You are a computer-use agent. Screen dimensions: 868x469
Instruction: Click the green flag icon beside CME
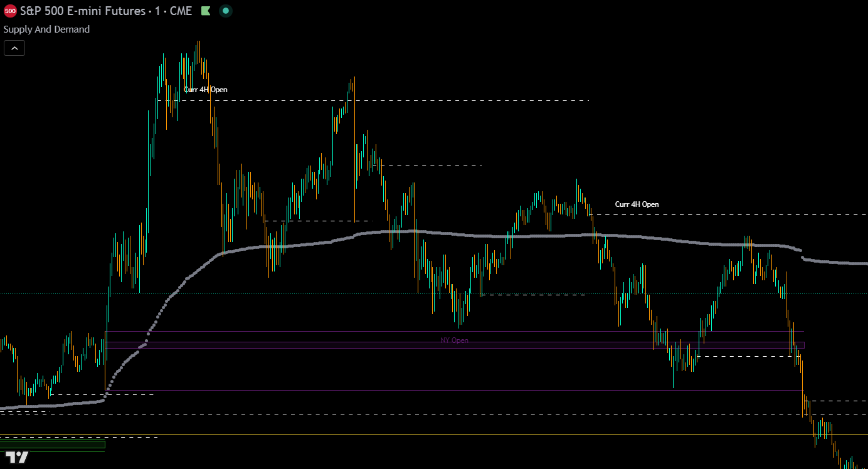[x=206, y=11]
